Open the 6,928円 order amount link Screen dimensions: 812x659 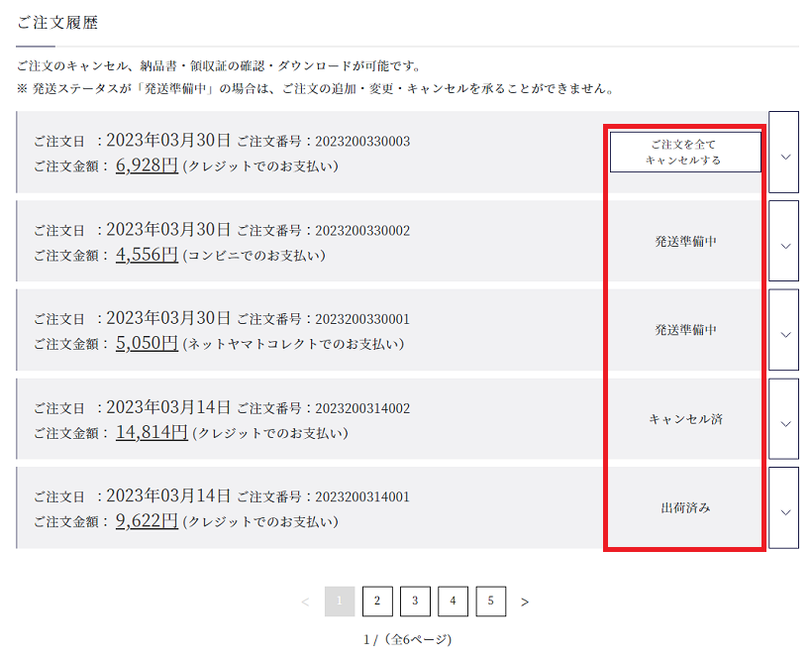[147, 165]
